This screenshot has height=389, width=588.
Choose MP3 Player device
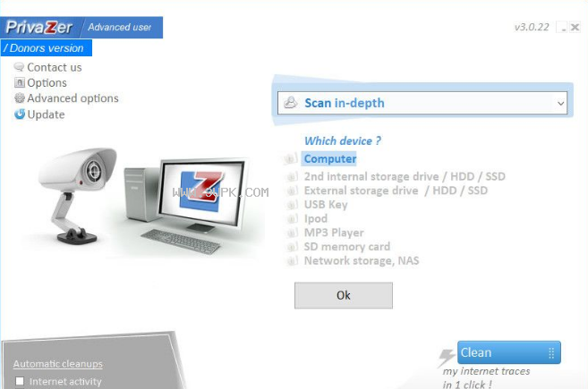point(334,233)
